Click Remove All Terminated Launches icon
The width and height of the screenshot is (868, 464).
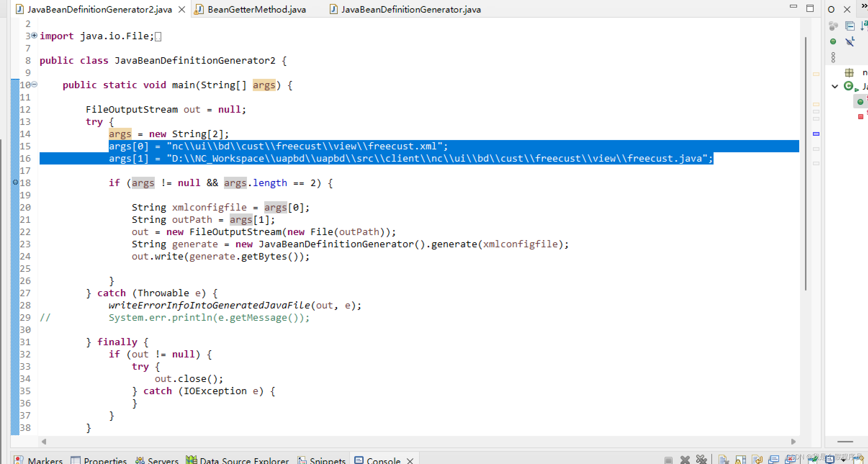[x=701, y=460]
